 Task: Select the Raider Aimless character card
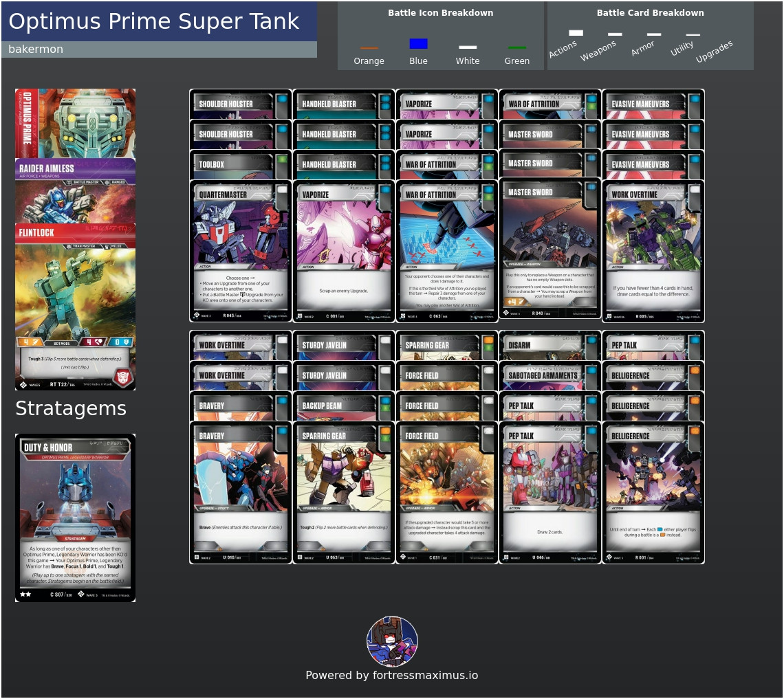pos(75,191)
